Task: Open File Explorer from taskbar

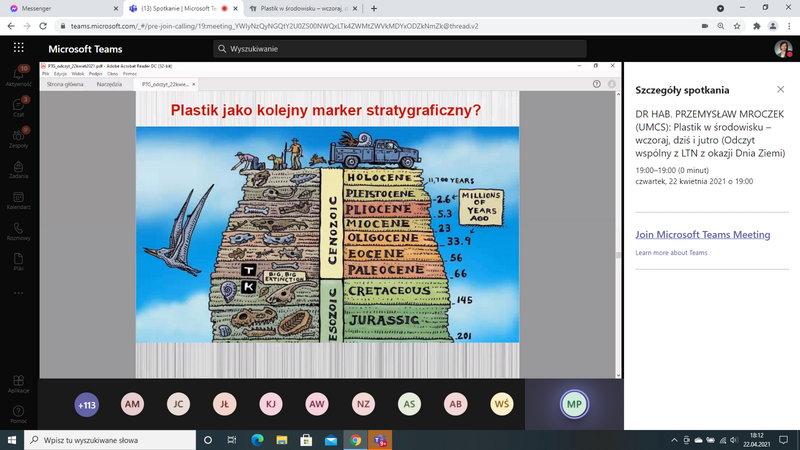Action: pyautogui.click(x=282, y=440)
